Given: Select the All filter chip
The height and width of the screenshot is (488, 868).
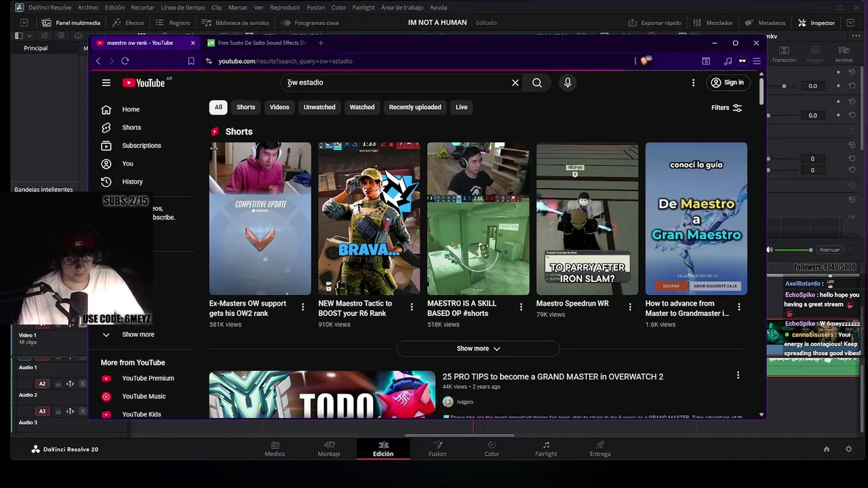Looking at the screenshot, I should coord(218,107).
